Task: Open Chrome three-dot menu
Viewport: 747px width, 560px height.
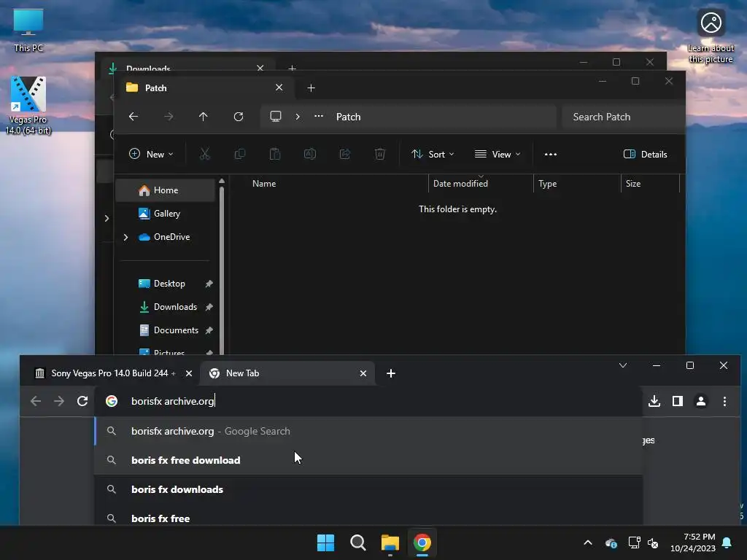Action: (x=724, y=402)
